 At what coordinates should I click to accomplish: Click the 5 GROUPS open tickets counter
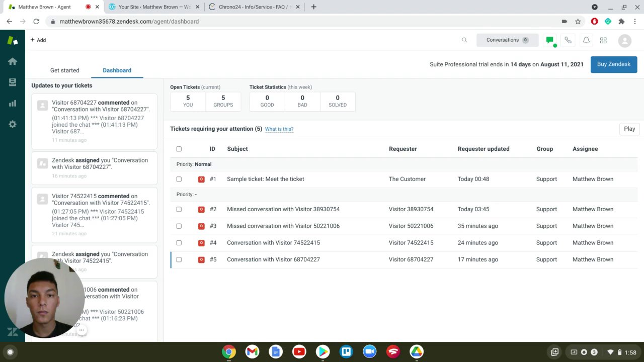point(223,102)
